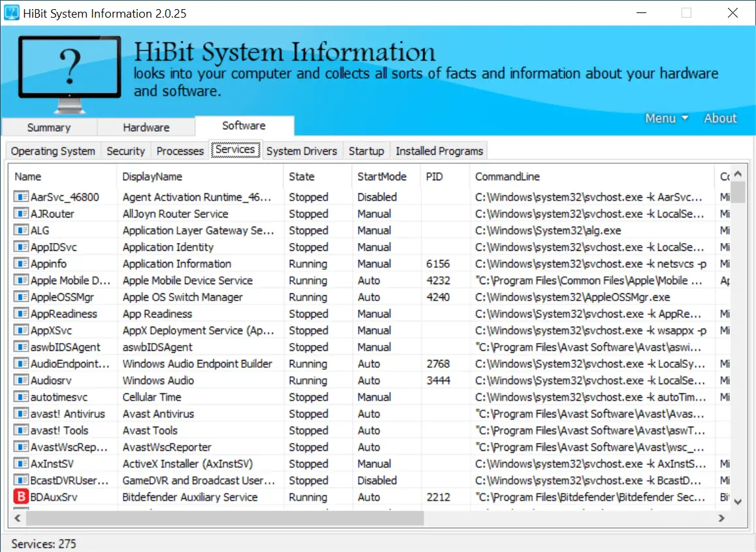The width and height of the screenshot is (756, 552).
Task: Click the HiBit app icon in title bar
Action: pos(12,13)
